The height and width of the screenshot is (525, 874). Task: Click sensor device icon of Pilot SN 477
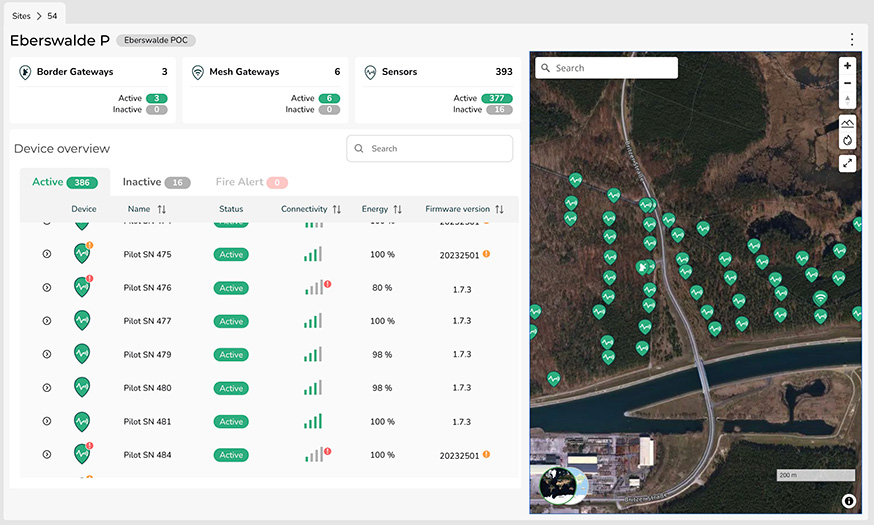pos(82,320)
